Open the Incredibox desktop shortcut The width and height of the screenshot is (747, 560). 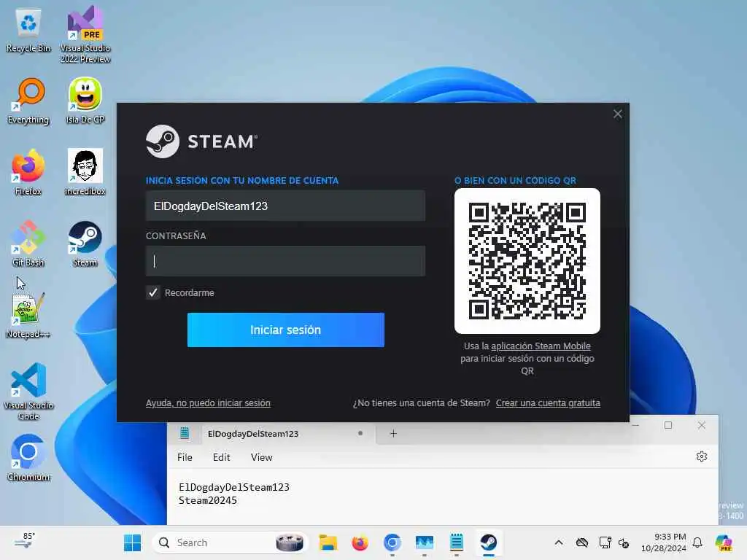pyautogui.click(x=85, y=173)
